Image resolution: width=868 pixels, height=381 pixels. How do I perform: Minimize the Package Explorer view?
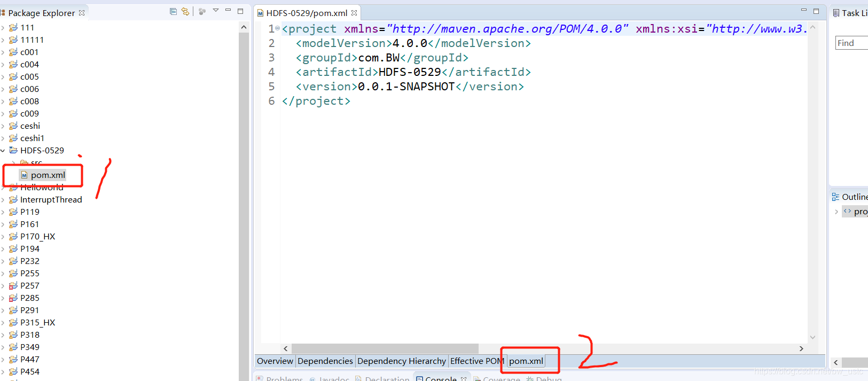228,10
